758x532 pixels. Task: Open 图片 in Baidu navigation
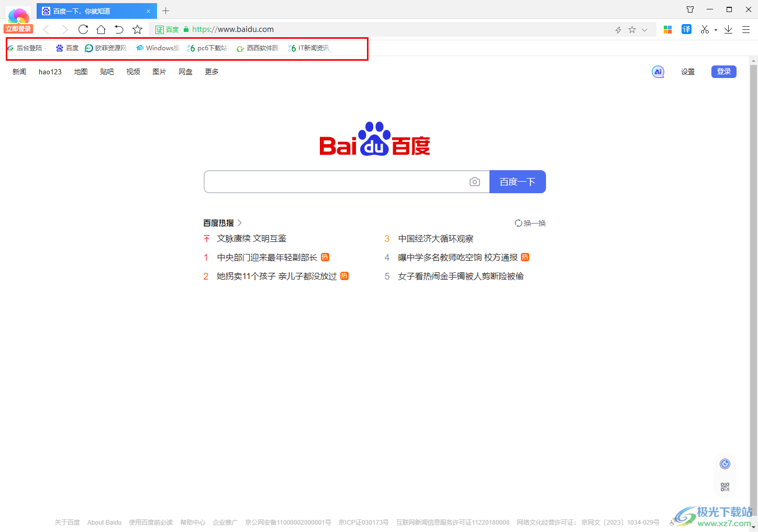click(159, 72)
